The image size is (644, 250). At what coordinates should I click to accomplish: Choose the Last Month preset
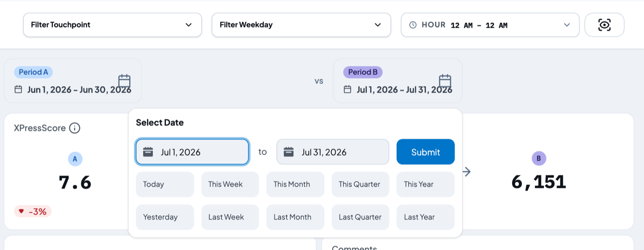pos(295,217)
